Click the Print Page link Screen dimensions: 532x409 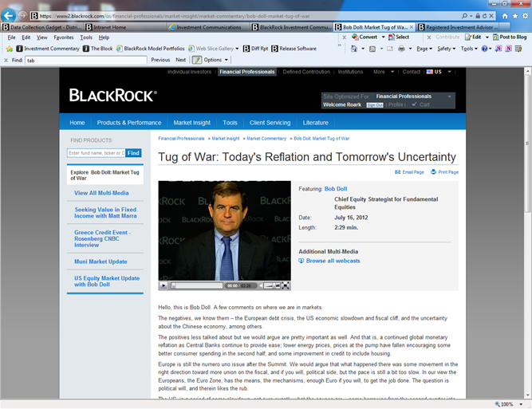click(x=444, y=172)
